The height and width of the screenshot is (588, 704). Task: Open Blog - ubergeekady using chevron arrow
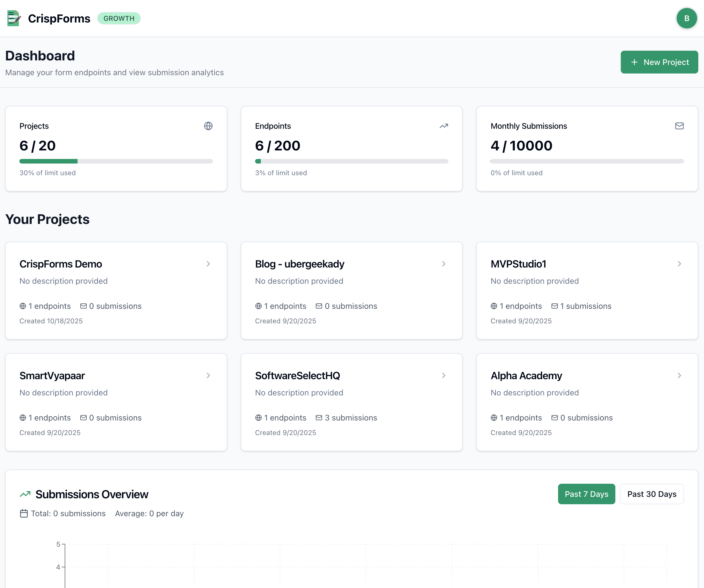[x=443, y=264]
